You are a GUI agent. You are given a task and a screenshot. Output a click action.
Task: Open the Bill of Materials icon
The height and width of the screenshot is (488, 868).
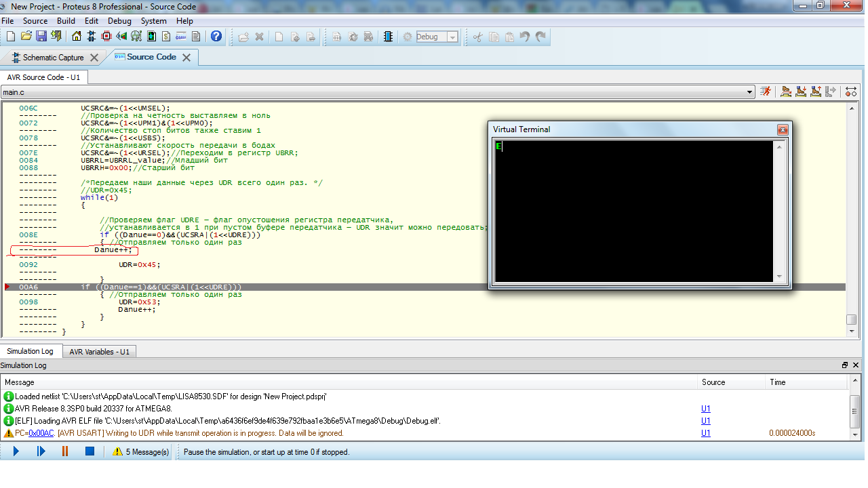point(166,37)
